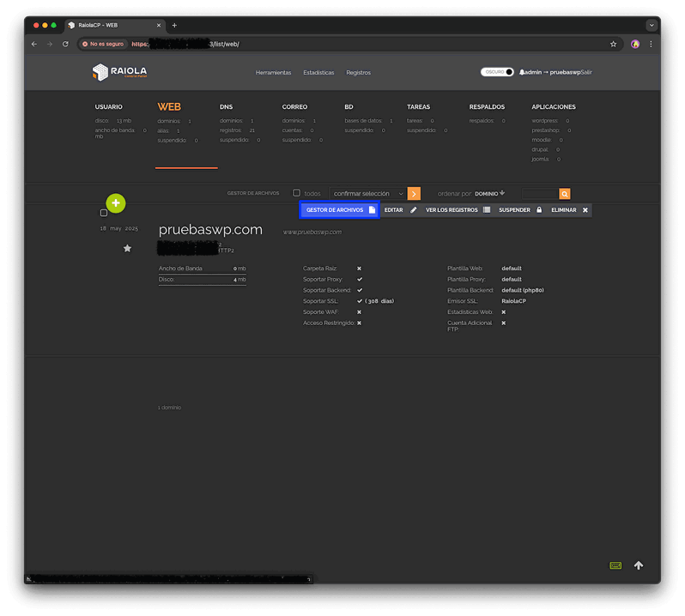Screen dimensions: 685x616
Task: Close the RaiolaCP - WEB tab
Action: coord(159,26)
